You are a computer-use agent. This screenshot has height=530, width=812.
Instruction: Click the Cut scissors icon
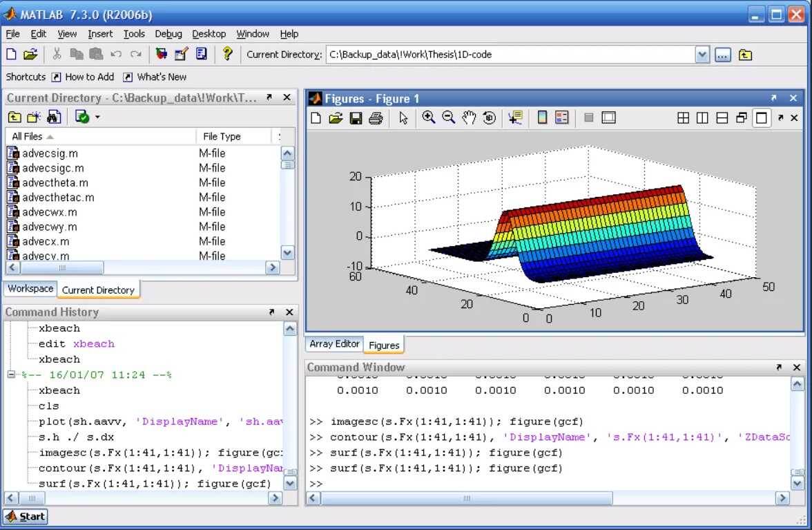coord(57,54)
